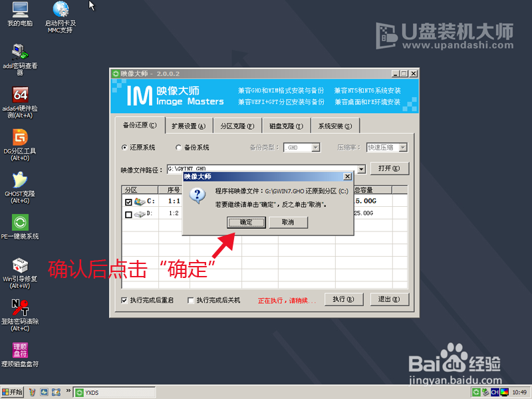Click the second quick launch icon in taskbar

(x=44, y=392)
